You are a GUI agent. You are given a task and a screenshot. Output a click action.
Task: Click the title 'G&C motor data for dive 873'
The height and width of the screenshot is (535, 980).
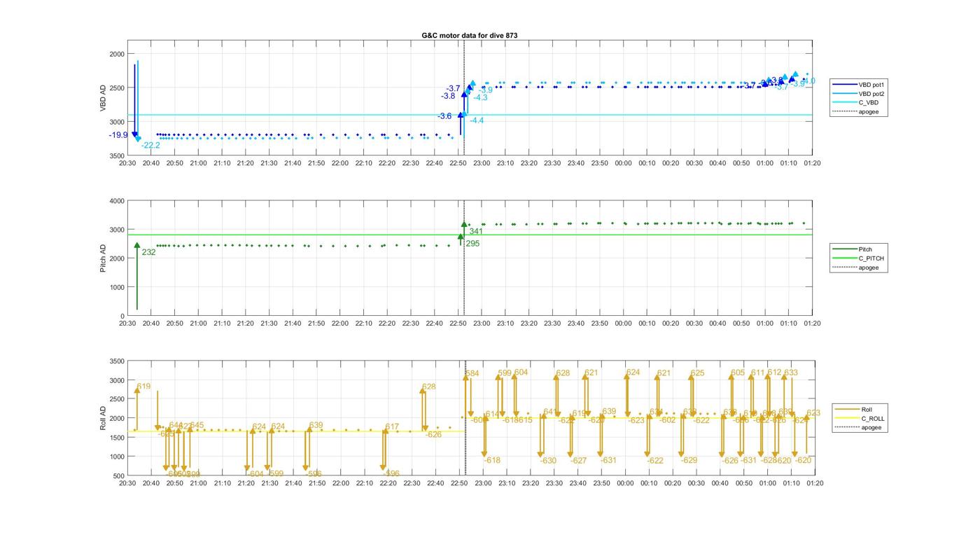tap(470, 35)
